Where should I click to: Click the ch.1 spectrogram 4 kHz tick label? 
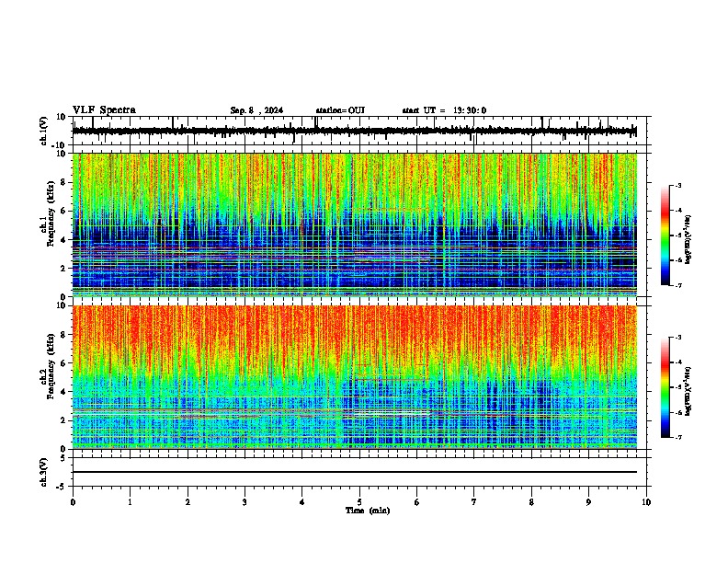coord(64,240)
